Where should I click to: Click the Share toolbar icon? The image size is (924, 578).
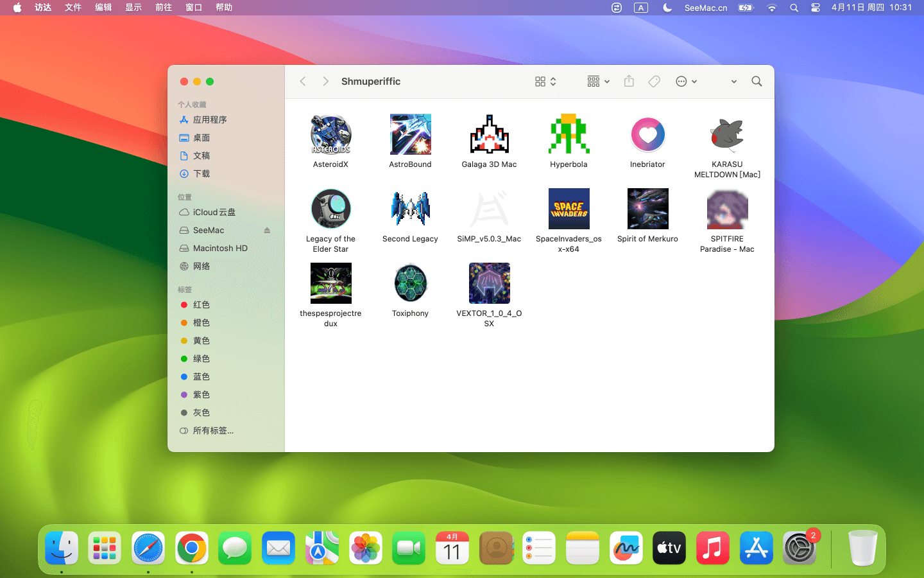(x=629, y=82)
